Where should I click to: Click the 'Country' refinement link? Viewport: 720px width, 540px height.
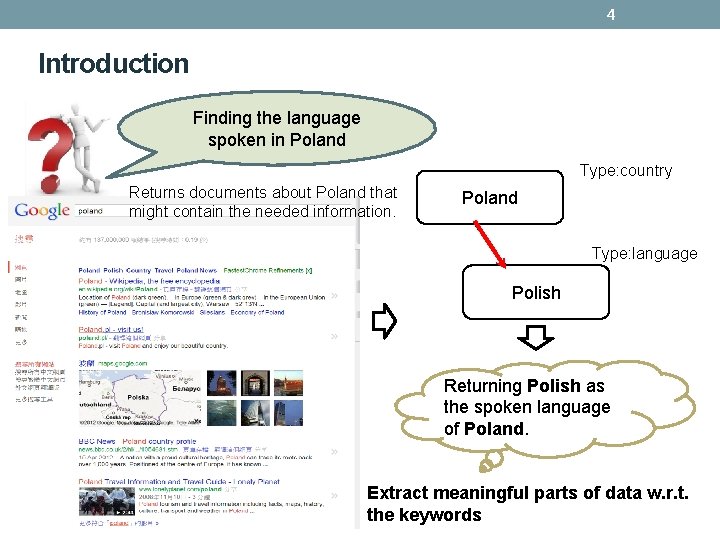(138, 270)
